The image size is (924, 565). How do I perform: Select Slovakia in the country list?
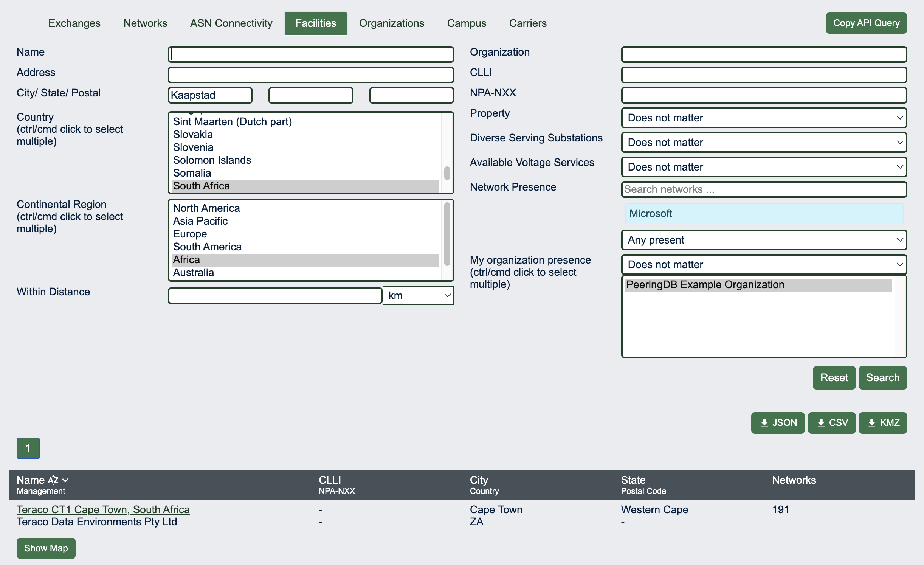[305, 135]
